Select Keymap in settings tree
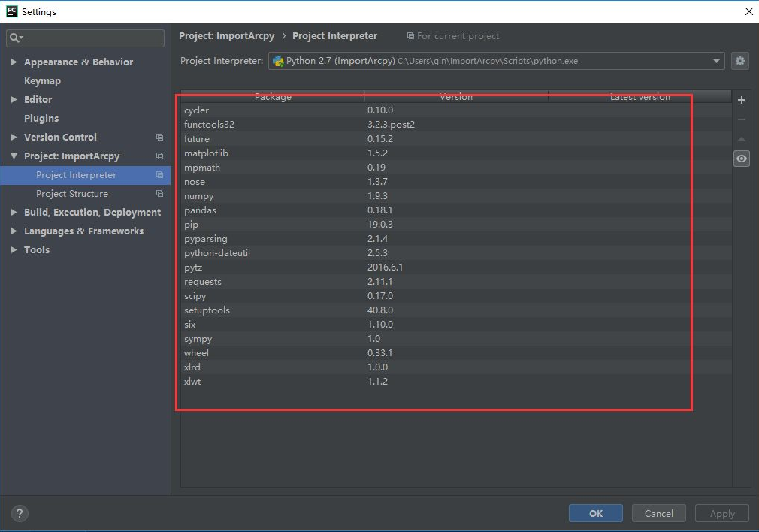The image size is (759, 532). pyautogui.click(x=43, y=81)
